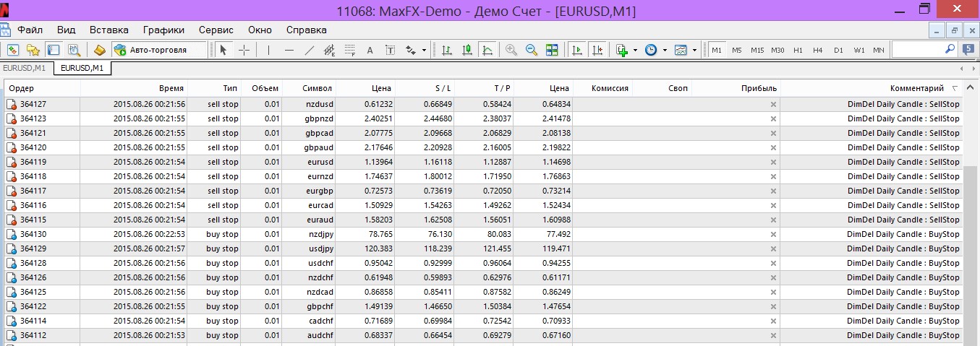Select the equidistant channel tool
Screen dimensions: 980x346
point(329,50)
